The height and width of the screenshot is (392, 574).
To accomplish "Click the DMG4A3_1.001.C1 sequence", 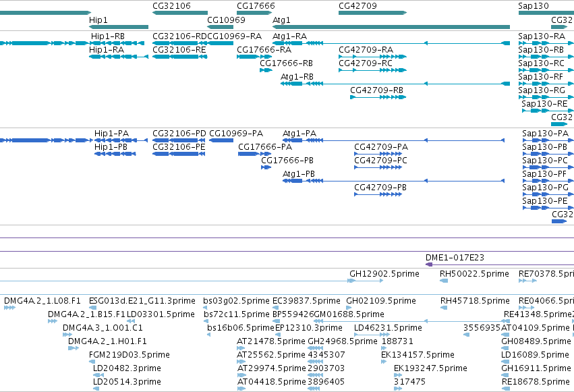I will (67, 335).
